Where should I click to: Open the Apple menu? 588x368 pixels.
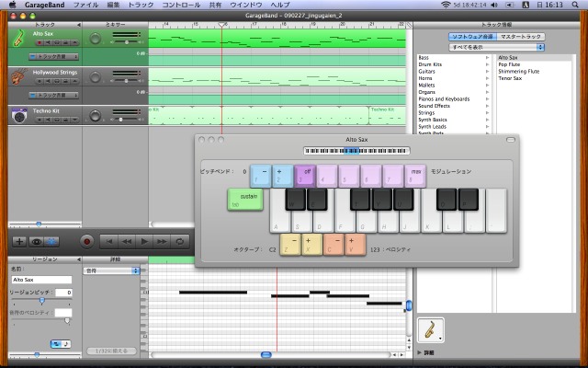tap(13, 5)
